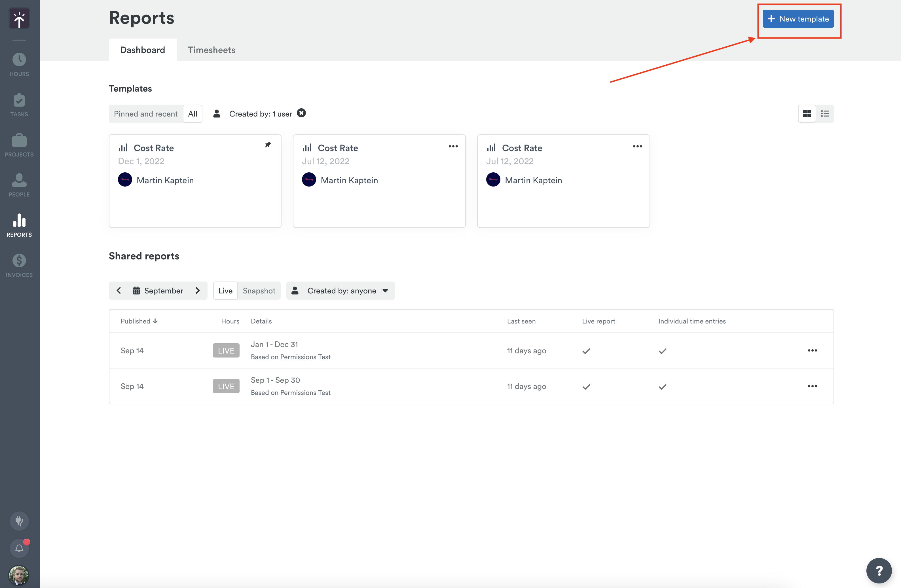Go to next month after September

(x=197, y=290)
